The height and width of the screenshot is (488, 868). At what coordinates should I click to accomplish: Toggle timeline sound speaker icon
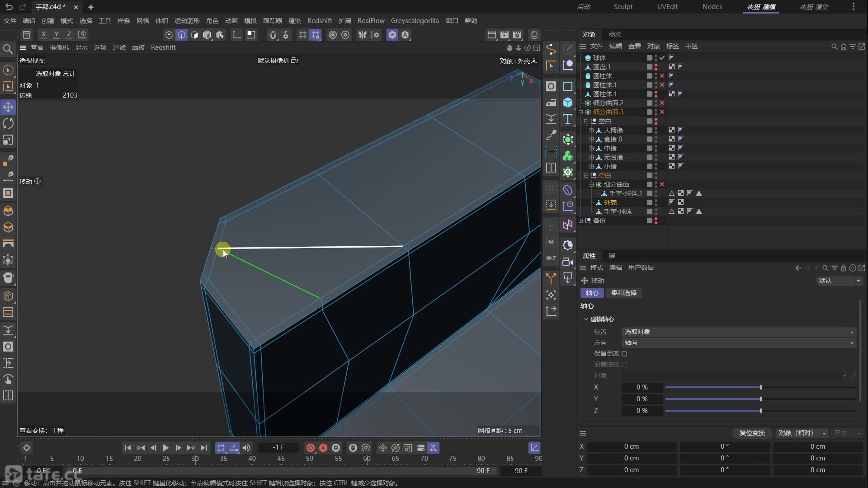[x=246, y=448]
